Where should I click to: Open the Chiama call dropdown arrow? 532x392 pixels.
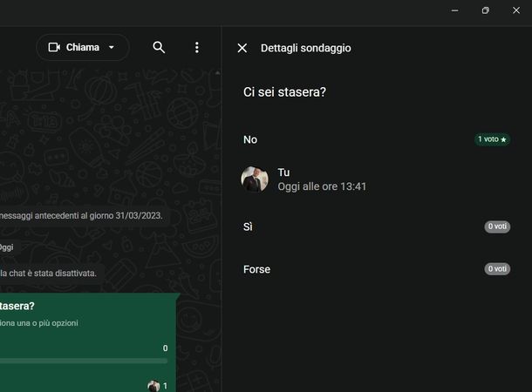click(x=112, y=47)
